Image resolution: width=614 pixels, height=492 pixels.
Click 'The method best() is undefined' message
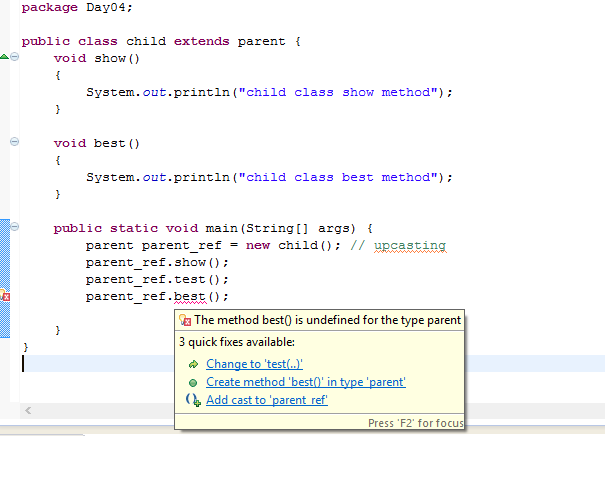pos(327,320)
